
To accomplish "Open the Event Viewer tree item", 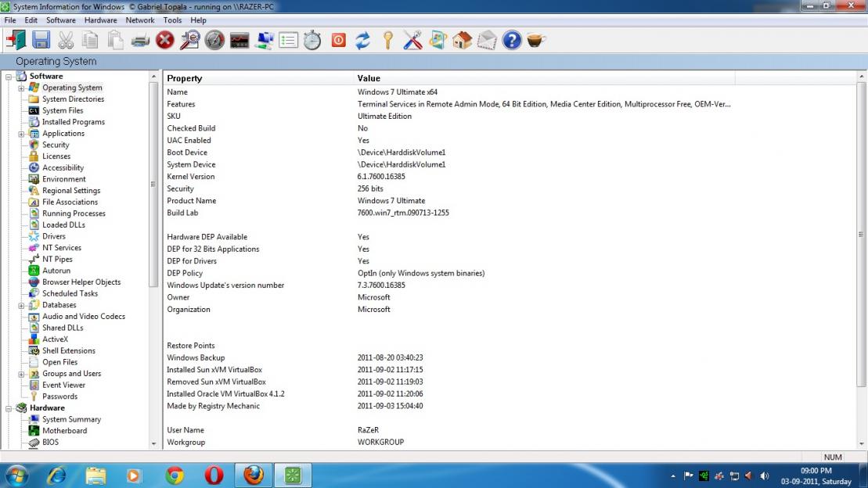I will pyautogui.click(x=63, y=385).
